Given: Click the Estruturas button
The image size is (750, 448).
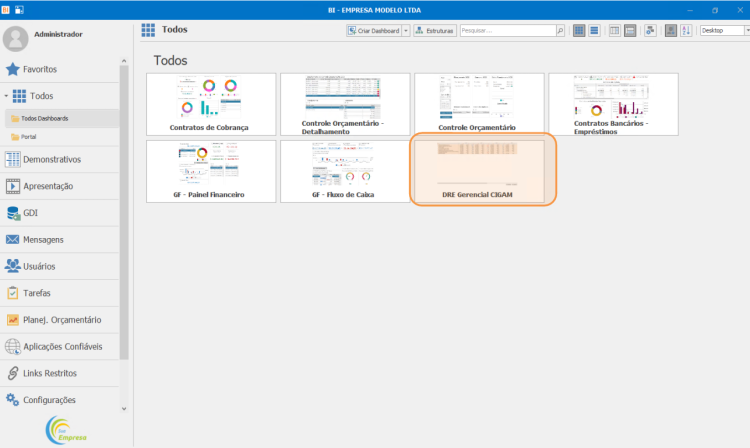Looking at the screenshot, I should [434, 31].
